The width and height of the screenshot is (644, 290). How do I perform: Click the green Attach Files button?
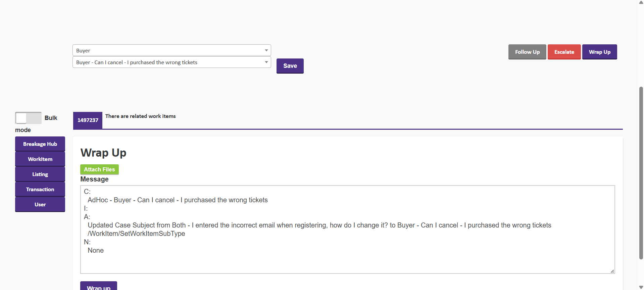click(99, 170)
